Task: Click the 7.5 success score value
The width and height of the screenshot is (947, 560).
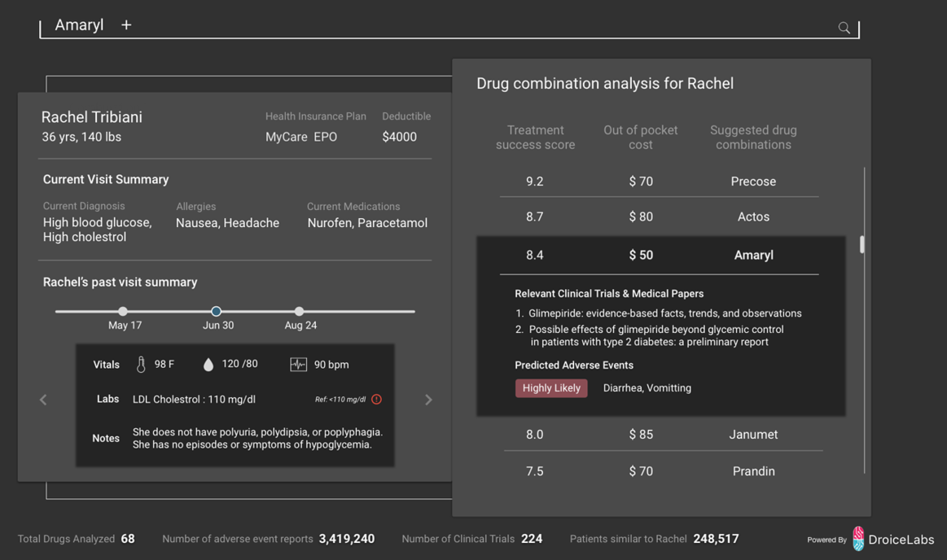Action: tap(534, 471)
